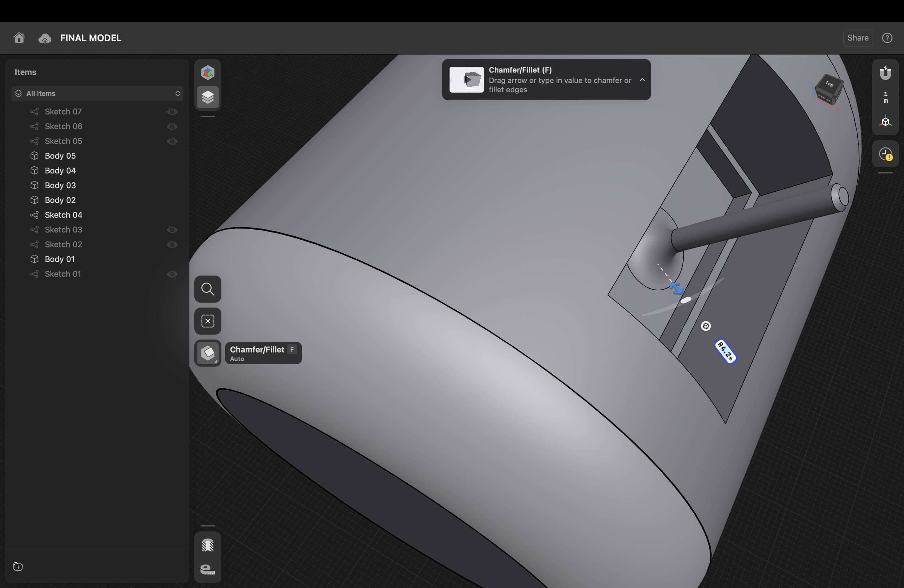Click the colorful cube tool at the top of the toolbar
This screenshot has width=904, height=588.
(x=208, y=73)
